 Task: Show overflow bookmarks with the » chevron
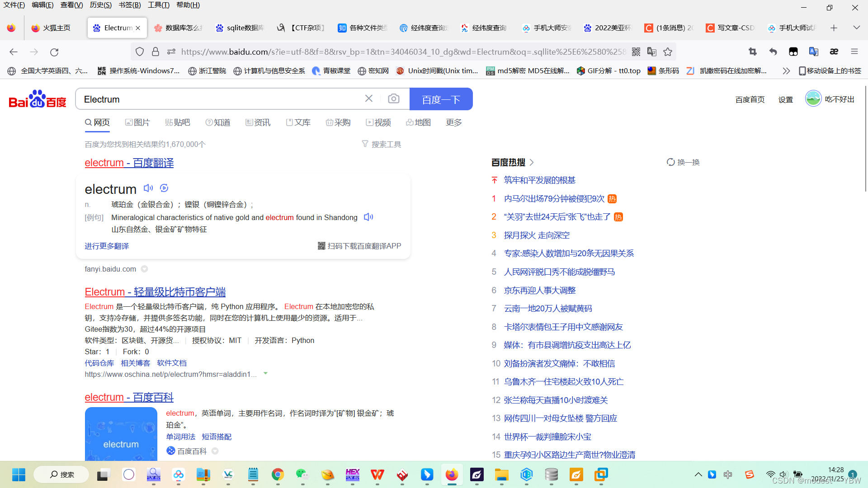click(786, 70)
